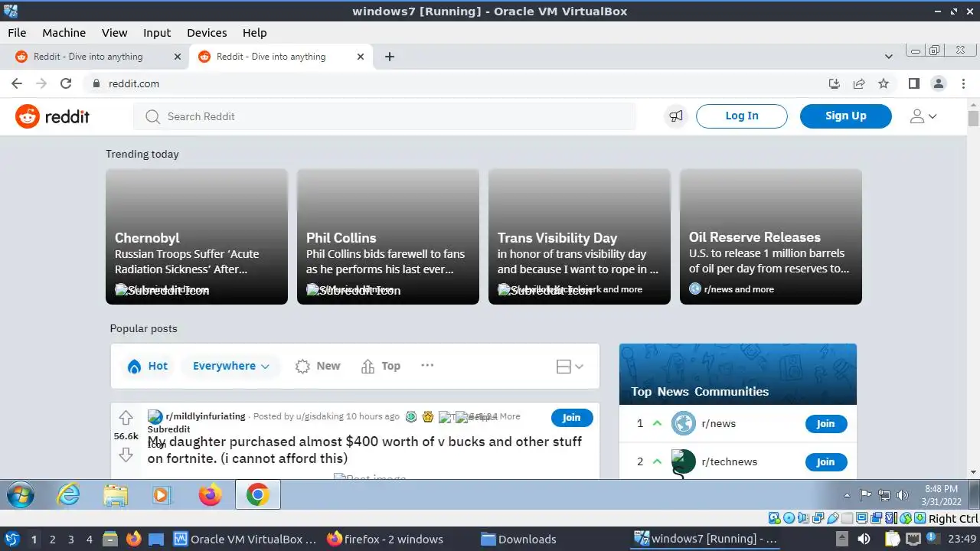Open the VirtualBox File menu
The height and width of the screenshot is (551, 980).
17,33
